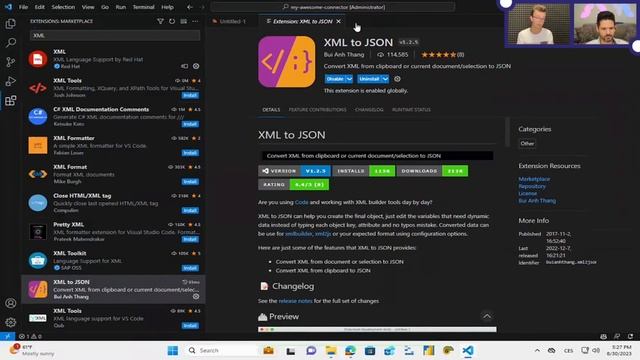Open the Manage gear in activity bar
This screenshot has width=640, height=360.
pos(11,322)
